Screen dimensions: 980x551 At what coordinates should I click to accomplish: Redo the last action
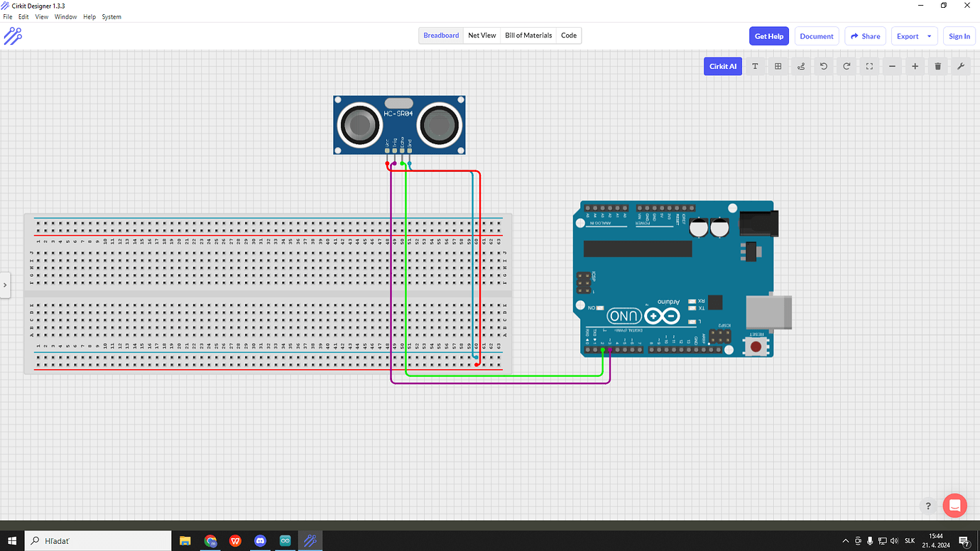point(846,66)
